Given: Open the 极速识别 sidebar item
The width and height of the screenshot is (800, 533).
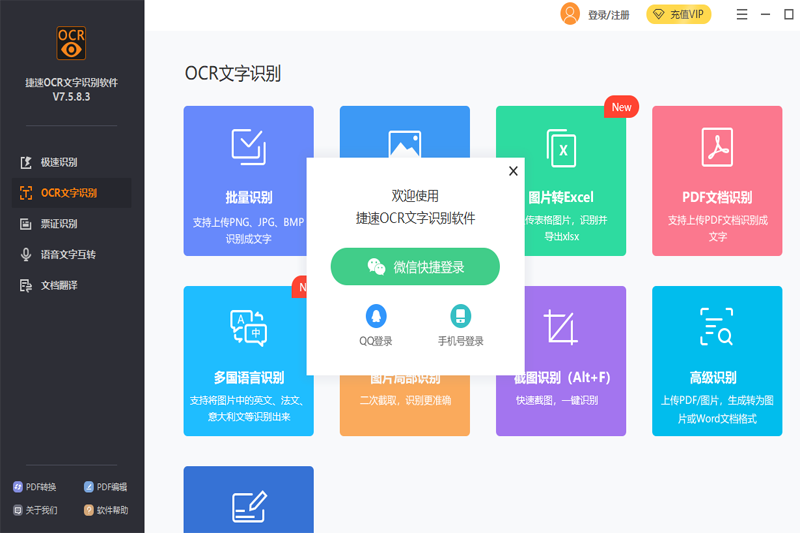Looking at the screenshot, I should point(59,162).
